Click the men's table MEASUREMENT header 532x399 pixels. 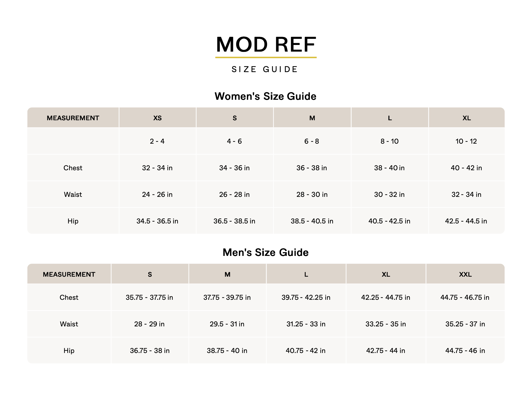pos(69,274)
